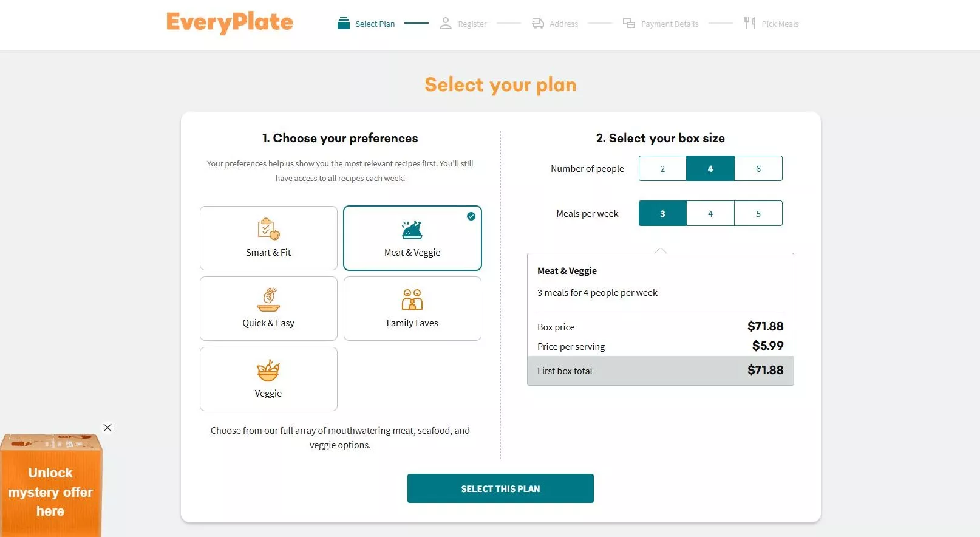
Task: Click the Meat & Veggie roast chicken icon
Action: tap(412, 230)
